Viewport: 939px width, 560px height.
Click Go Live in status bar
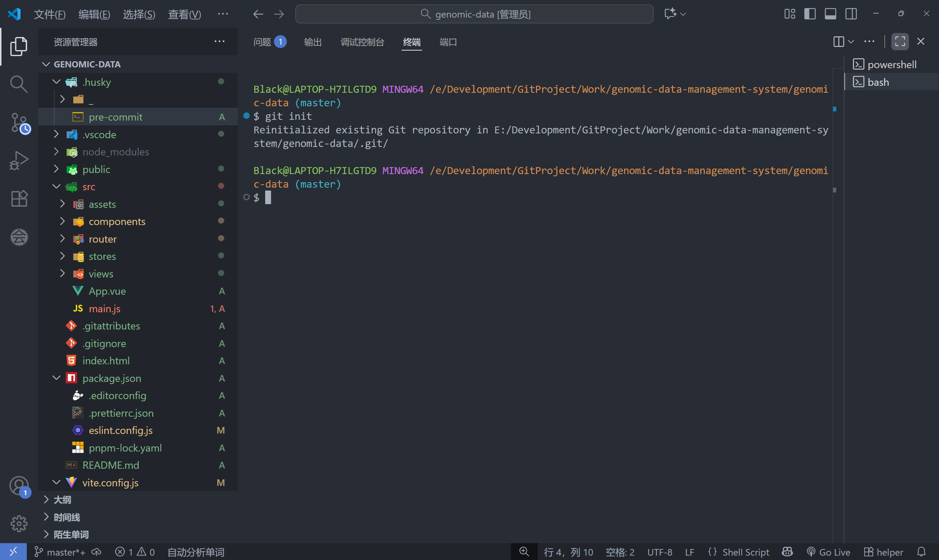pos(829,552)
